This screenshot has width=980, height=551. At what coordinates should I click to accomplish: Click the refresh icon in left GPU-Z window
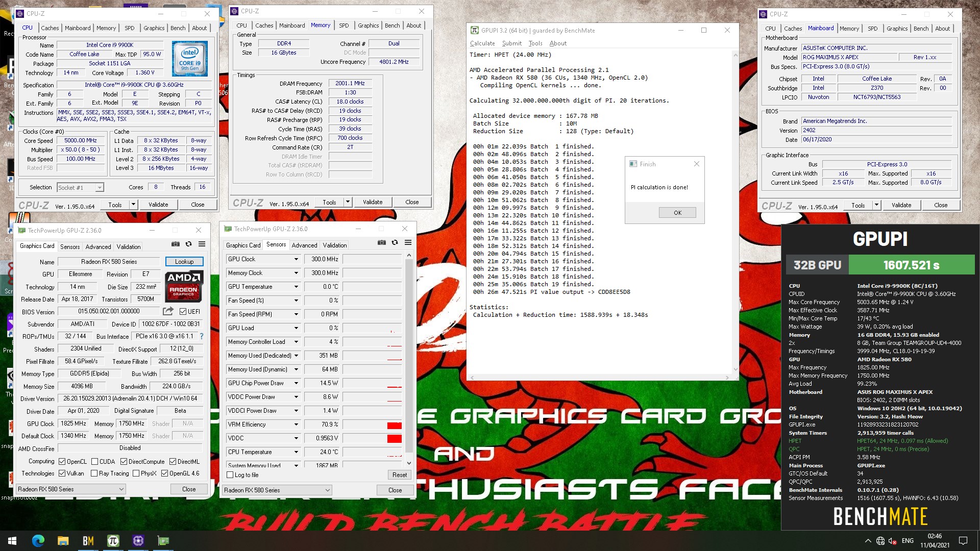188,244
